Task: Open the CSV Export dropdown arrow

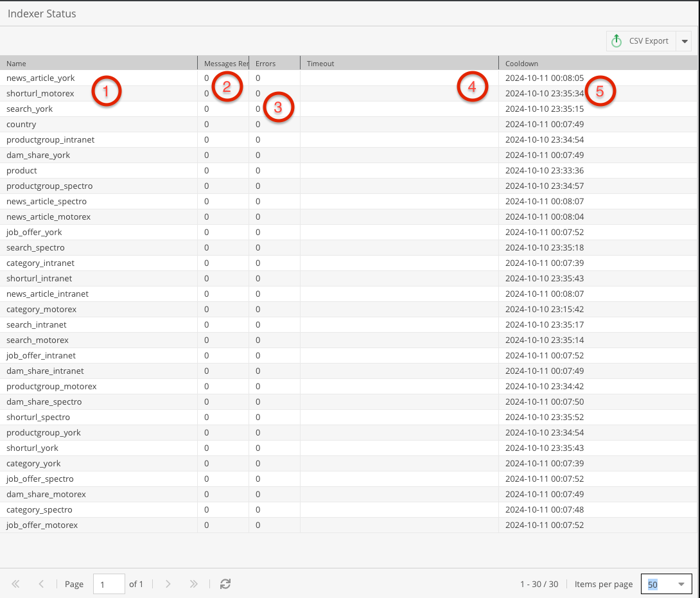Action: [685, 41]
